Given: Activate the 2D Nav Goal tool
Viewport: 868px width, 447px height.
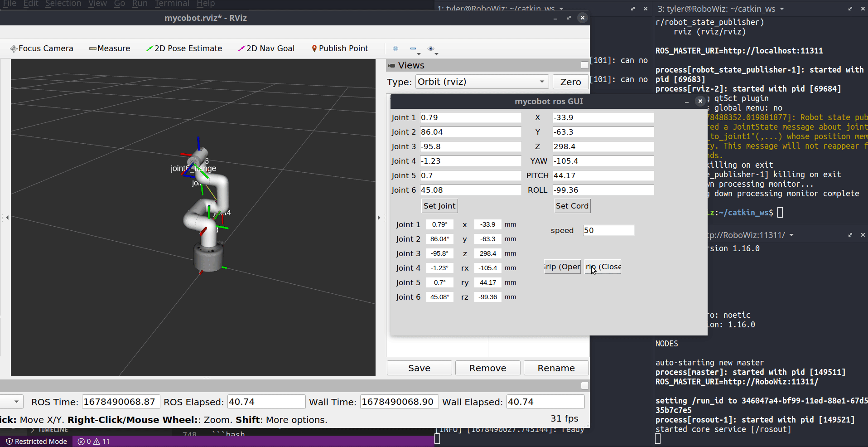Looking at the screenshot, I should point(266,49).
